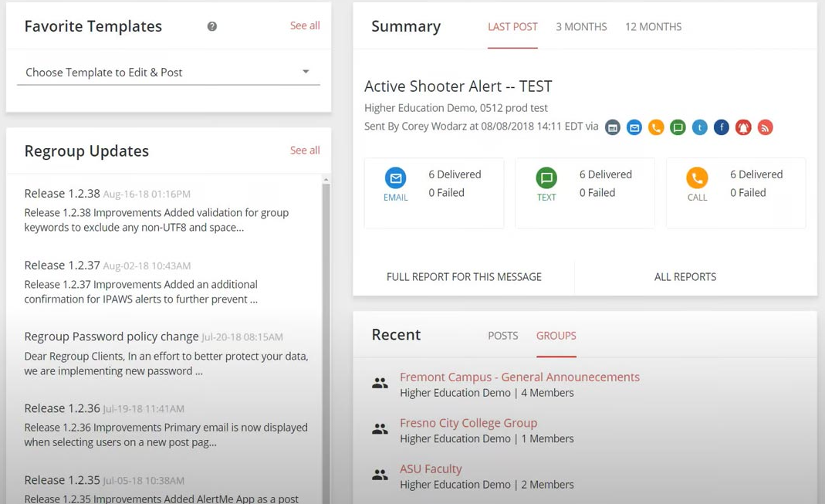Click the Twitter channel icon
Viewport: 825px width, 504px height.
tap(699, 127)
